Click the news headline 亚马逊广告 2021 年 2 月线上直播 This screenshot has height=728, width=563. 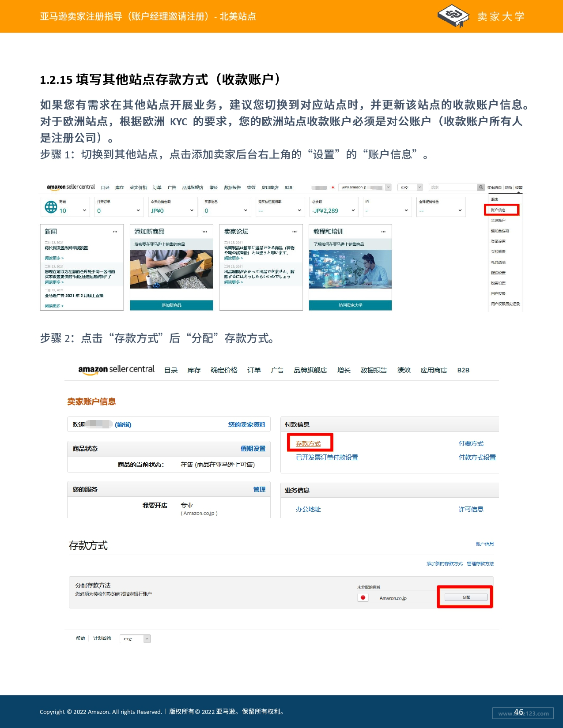(x=74, y=296)
